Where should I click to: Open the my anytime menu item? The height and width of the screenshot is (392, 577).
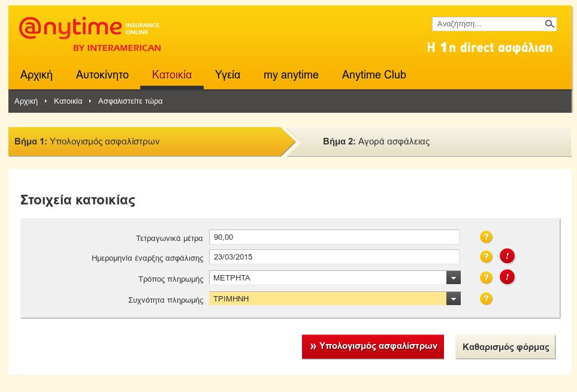291,75
